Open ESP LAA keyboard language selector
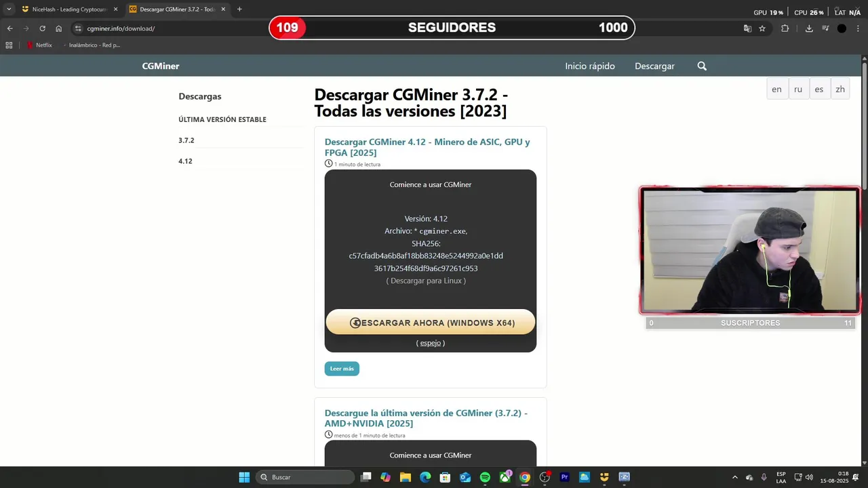 (x=781, y=477)
